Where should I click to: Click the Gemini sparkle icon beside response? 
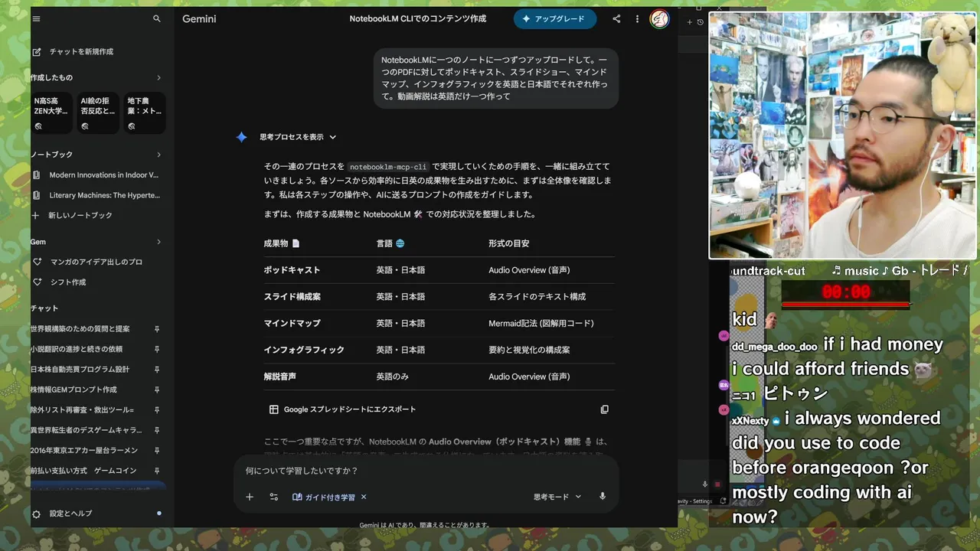tap(241, 137)
